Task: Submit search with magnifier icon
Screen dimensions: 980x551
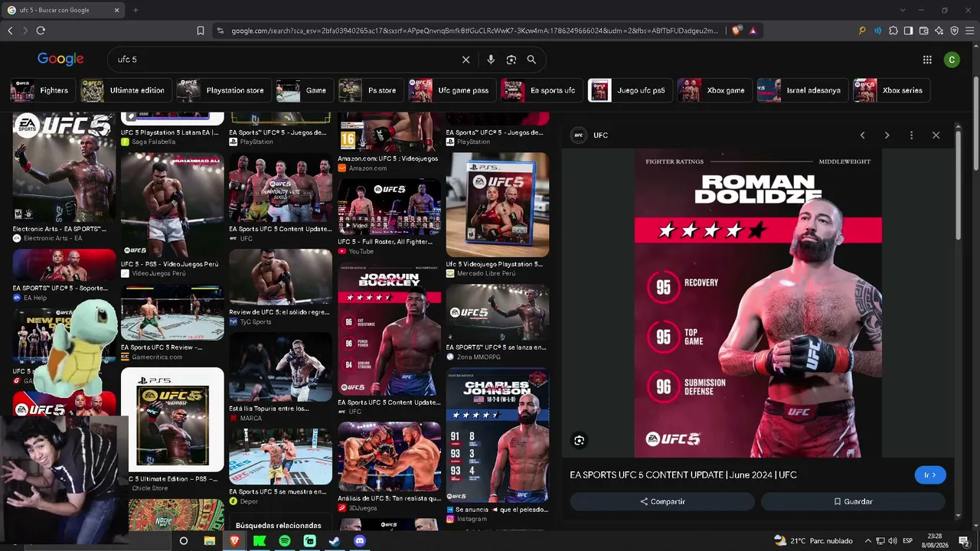Action: pos(531,60)
